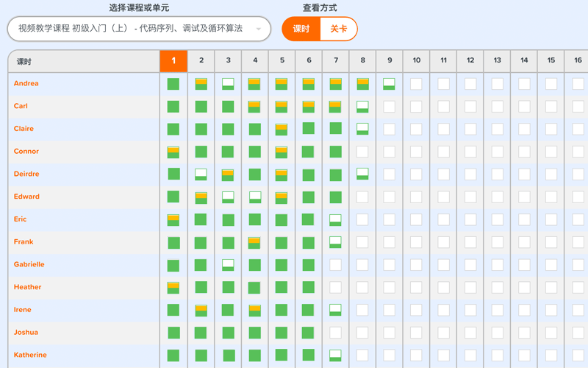Screen dimensions: 588x368
Task: Open Connor's lesson 1 progress icon
Action: pos(173,152)
